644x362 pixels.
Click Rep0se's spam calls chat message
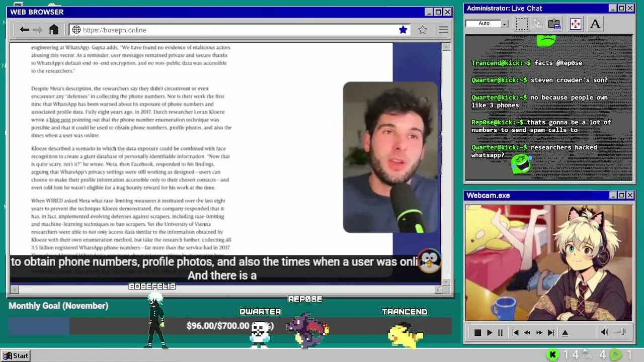pyautogui.click(x=541, y=126)
